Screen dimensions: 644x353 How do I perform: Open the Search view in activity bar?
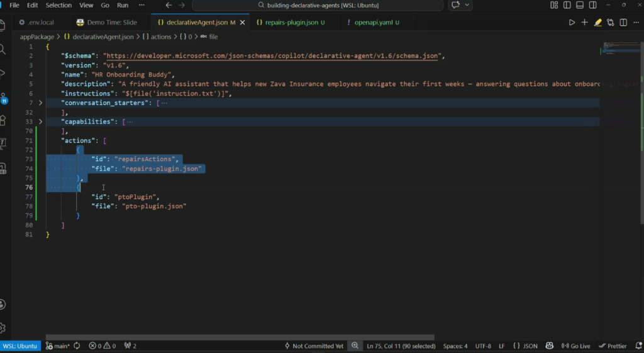pos(3,49)
